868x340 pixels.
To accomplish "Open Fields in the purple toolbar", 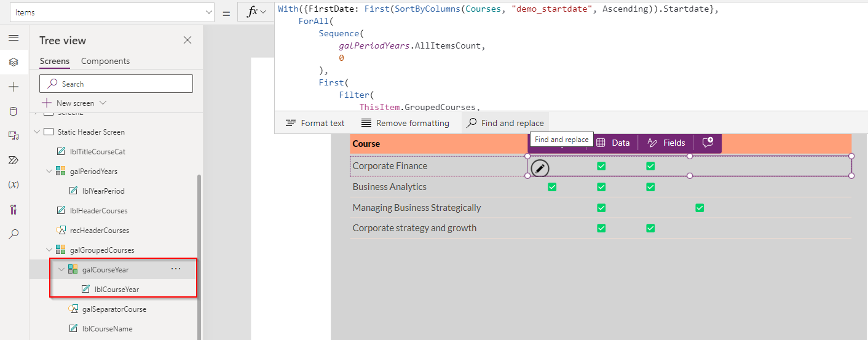I will tap(666, 143).
